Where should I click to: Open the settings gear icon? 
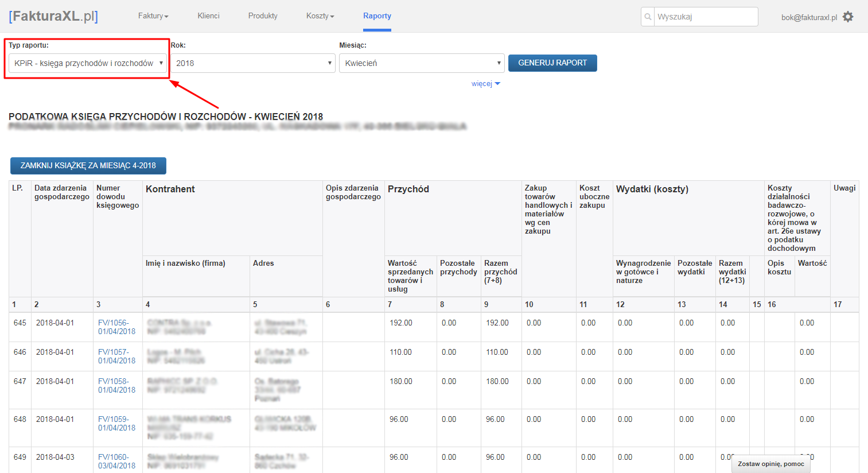[848, 17]
